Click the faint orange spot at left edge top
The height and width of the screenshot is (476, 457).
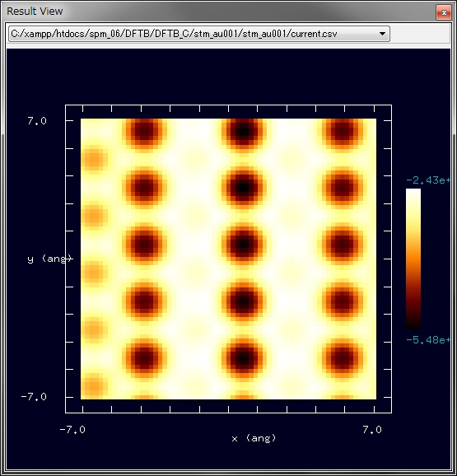tap(94, 158)
